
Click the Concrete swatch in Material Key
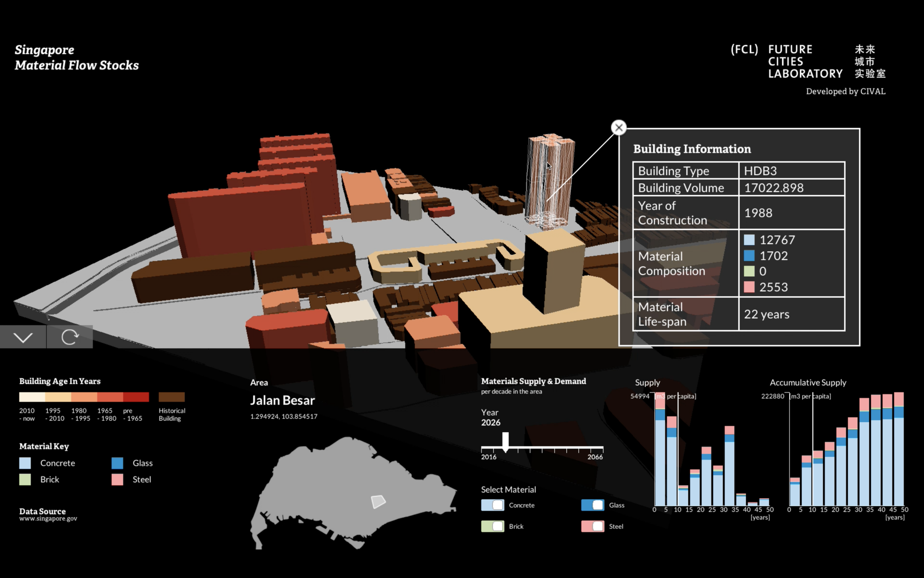pos(25,463)
